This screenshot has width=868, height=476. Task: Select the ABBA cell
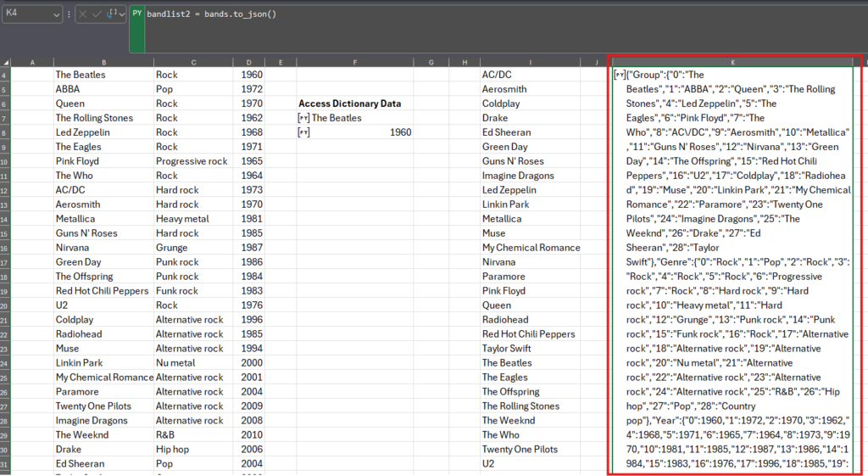click(x=103, y=89)
